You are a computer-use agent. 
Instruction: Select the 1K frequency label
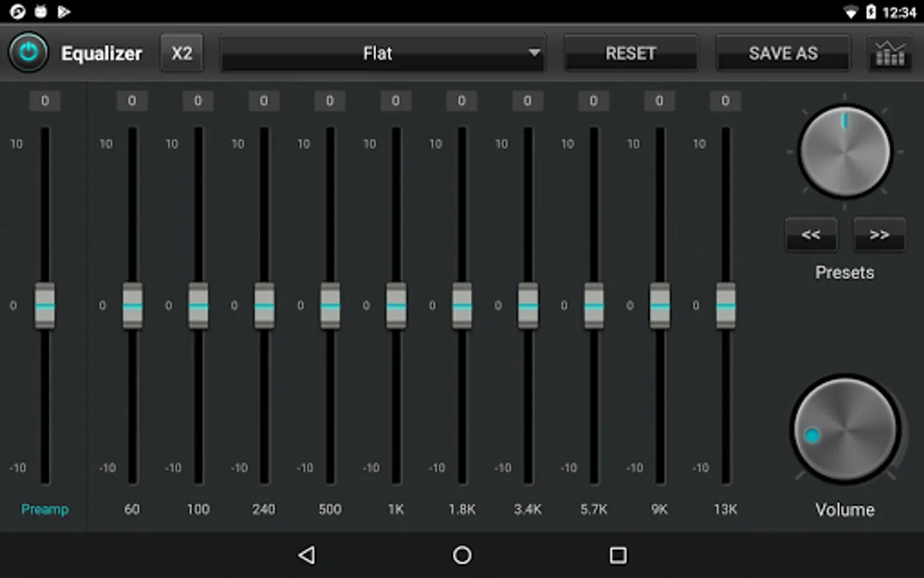click(396, 509)
